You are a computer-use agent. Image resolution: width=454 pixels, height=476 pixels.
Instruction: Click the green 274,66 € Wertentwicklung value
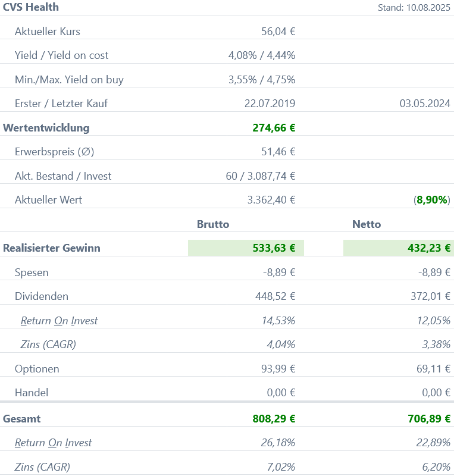[274, 127]
